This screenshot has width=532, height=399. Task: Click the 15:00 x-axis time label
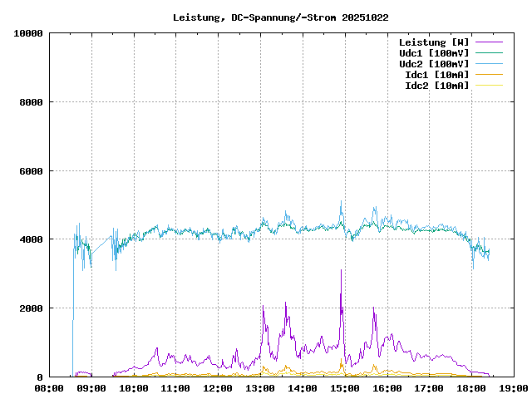coord(345,388)
